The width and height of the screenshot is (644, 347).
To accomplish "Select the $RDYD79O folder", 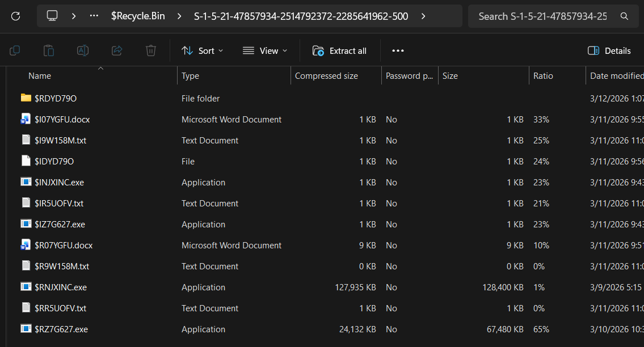I will (x=55, y=99).
